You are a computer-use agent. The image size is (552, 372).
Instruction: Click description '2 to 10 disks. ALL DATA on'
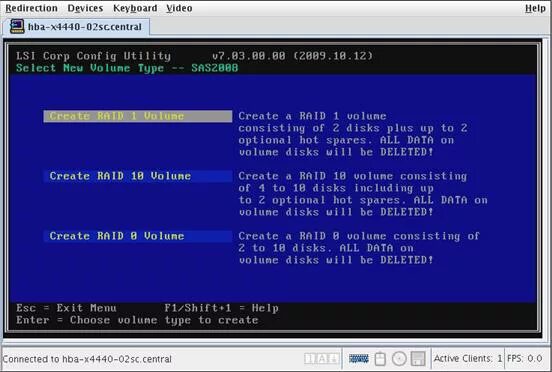click(x=326, y=248)
